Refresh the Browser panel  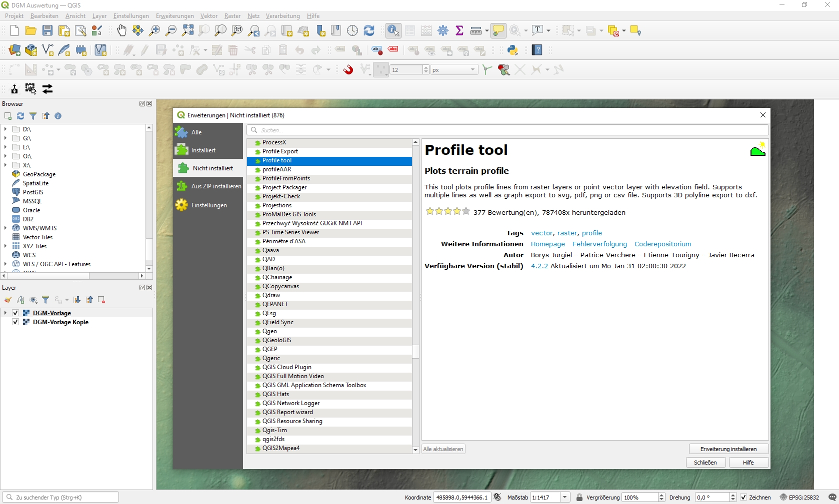[20, 116]
